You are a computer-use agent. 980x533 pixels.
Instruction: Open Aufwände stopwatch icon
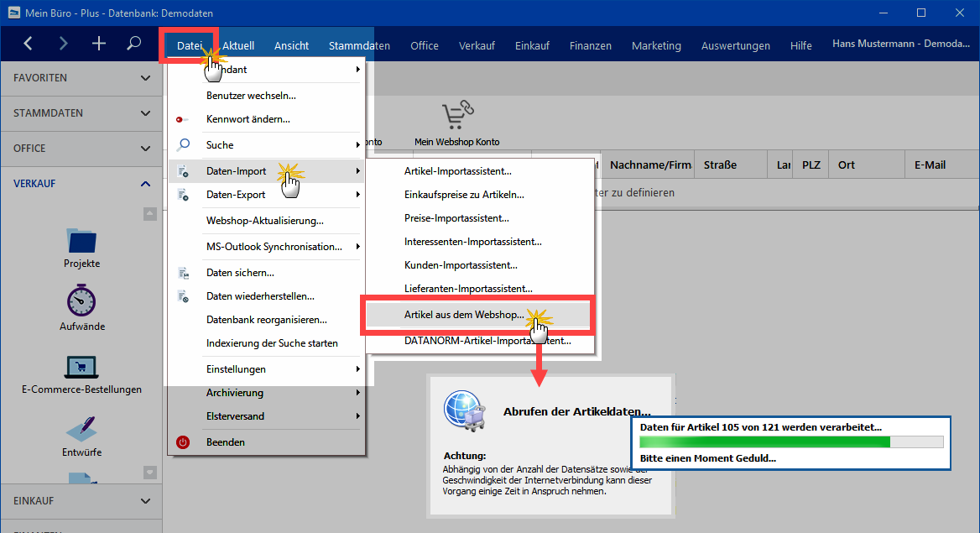[x=81, y=300]
